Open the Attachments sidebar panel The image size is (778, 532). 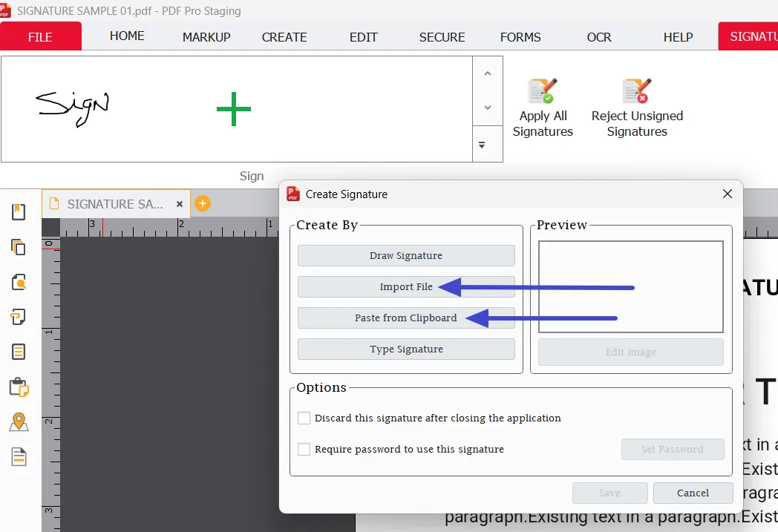click(19, 316)
